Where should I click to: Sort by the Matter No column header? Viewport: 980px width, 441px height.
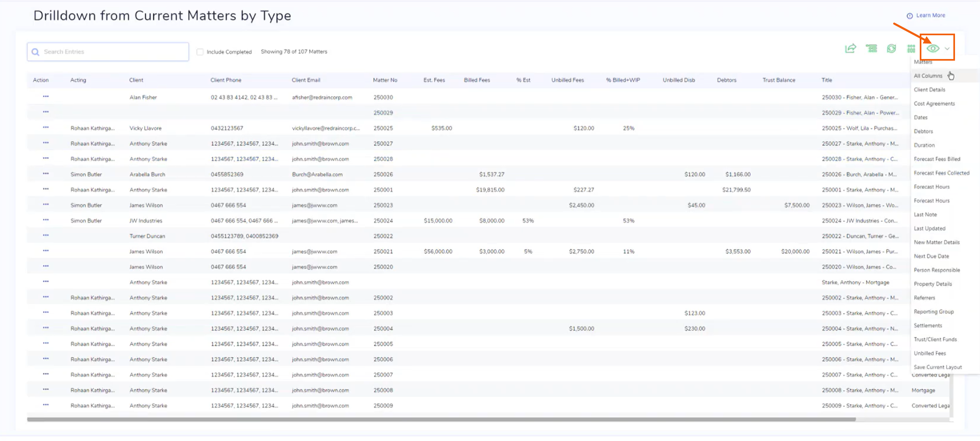pos(385,80)
